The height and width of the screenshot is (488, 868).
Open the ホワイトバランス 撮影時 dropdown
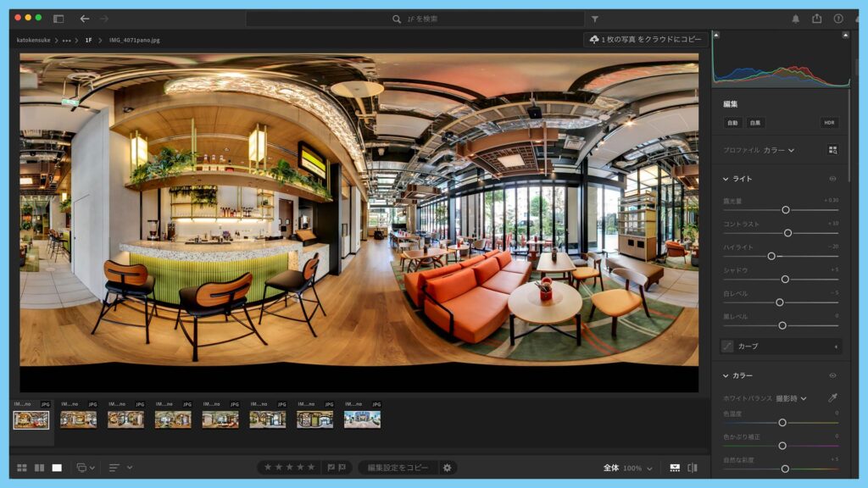790,398
